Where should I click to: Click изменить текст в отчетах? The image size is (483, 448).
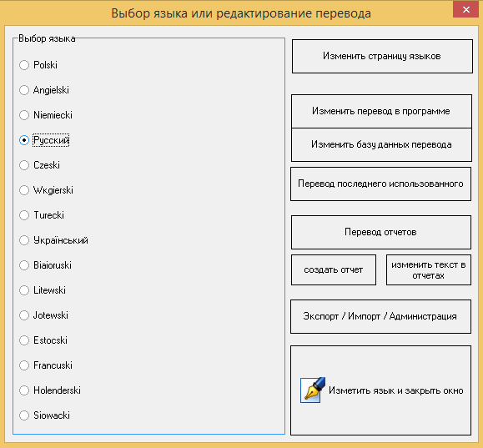tap(429, 270)
